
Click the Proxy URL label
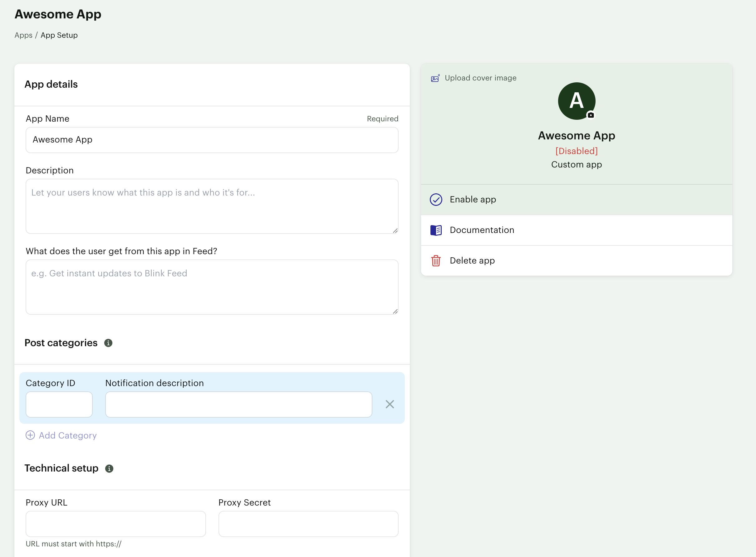tap(47, 502)
